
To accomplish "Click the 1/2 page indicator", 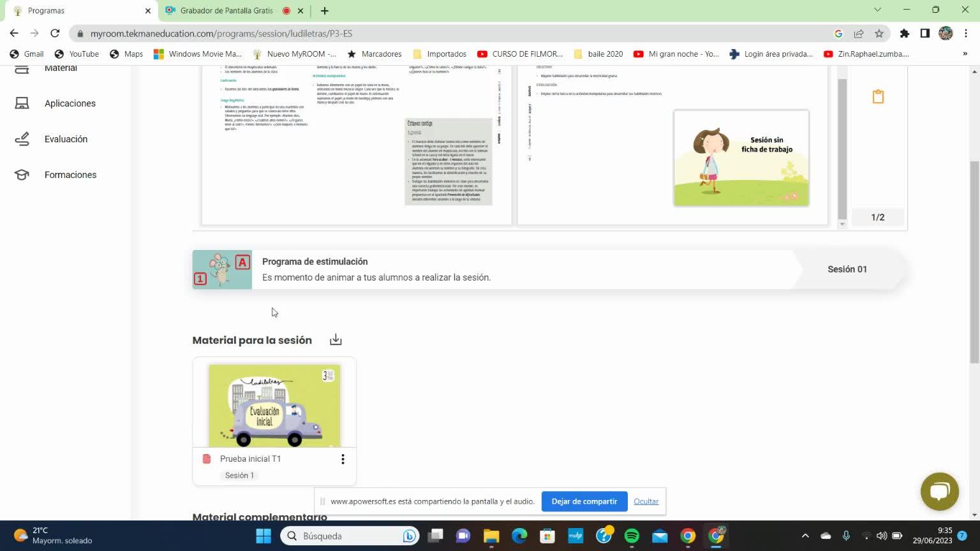I will [x=878, y=217].
